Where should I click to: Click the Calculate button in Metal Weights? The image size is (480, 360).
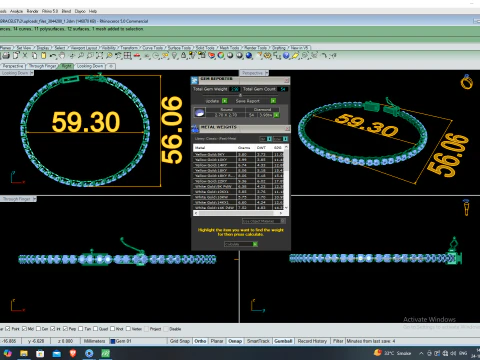coord(241,244)
